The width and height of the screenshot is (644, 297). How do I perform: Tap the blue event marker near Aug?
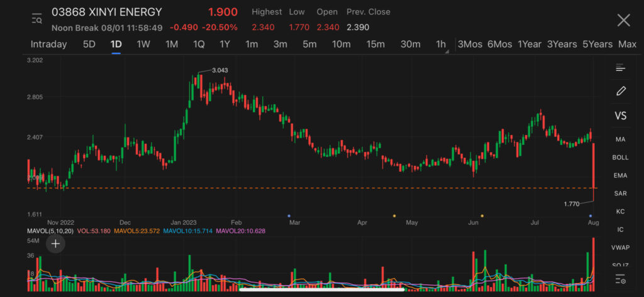pos(591,215)
